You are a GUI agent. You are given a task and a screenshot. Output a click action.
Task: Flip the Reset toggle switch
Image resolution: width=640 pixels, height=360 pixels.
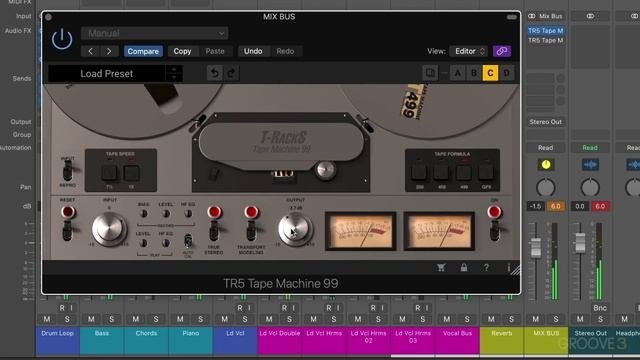click(x=67, y=231)
